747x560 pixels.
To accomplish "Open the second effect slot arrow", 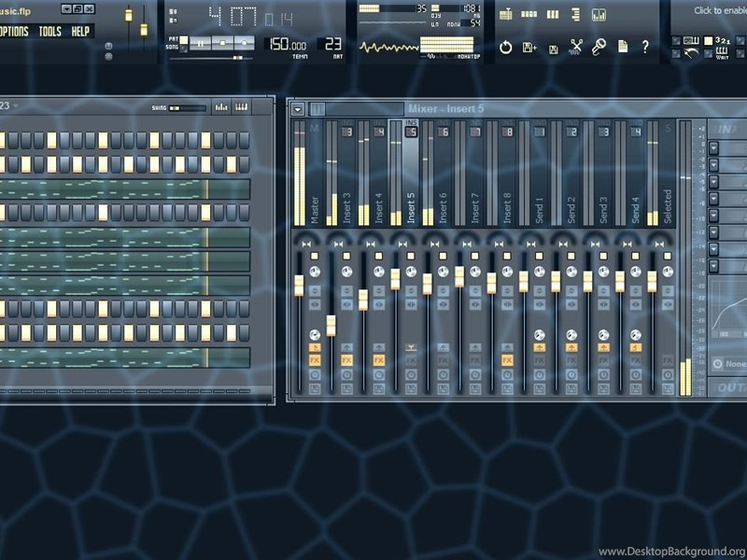I will coord(713,165).
